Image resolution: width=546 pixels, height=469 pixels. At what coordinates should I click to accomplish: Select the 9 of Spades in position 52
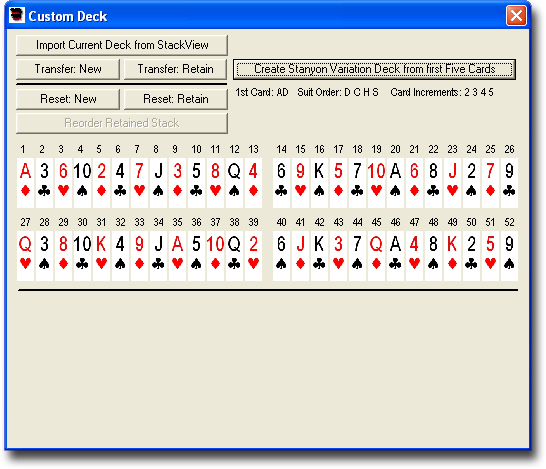[509, 256]
